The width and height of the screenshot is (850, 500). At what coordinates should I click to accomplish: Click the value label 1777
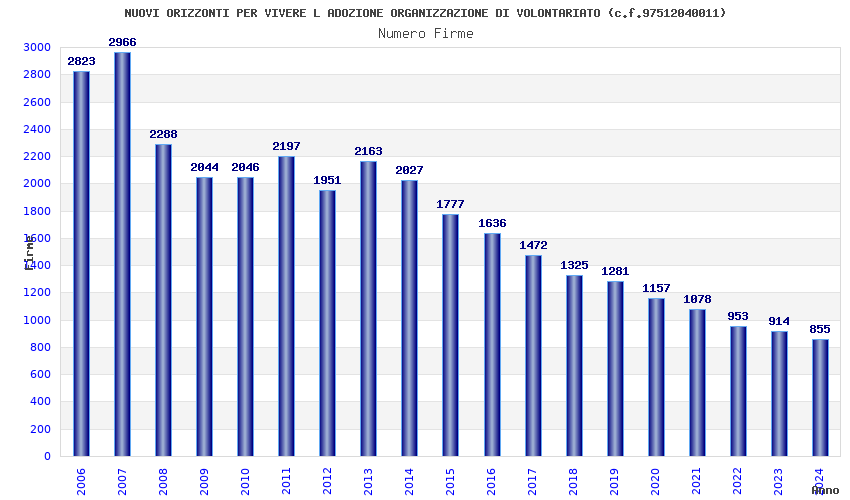pyautogui.click(x=450, y=204)
